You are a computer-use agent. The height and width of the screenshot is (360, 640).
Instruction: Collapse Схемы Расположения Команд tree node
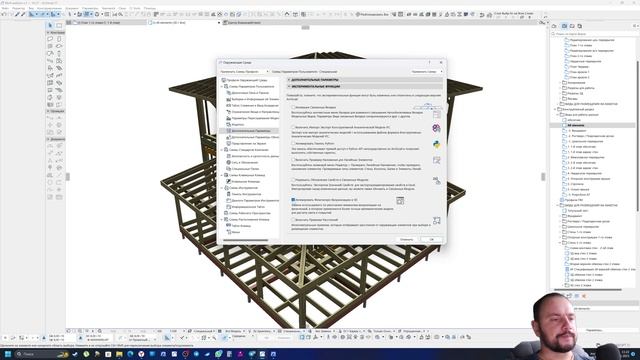click(222, 220)
